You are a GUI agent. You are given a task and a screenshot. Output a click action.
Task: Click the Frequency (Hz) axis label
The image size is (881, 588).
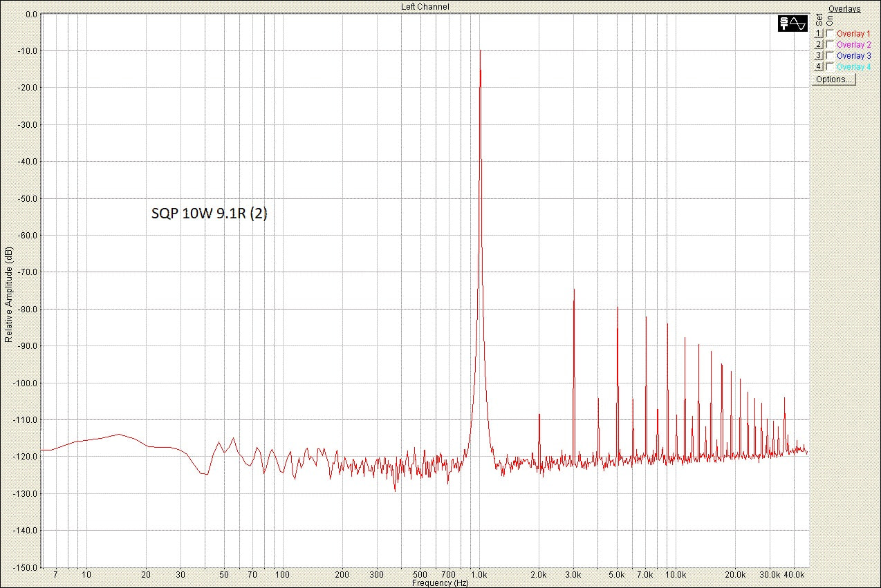tap(440, 583)
